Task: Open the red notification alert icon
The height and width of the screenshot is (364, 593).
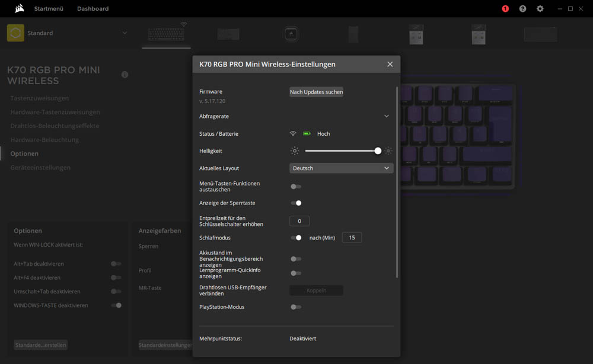Action: (505, 9)
